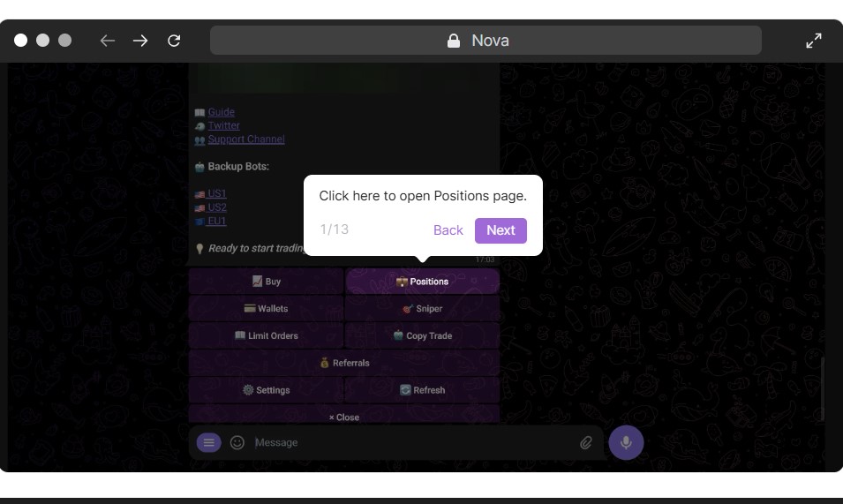Screen dimensions: 843x504
Task: Reload the page with refresh icon
Action: coord(174,41)
